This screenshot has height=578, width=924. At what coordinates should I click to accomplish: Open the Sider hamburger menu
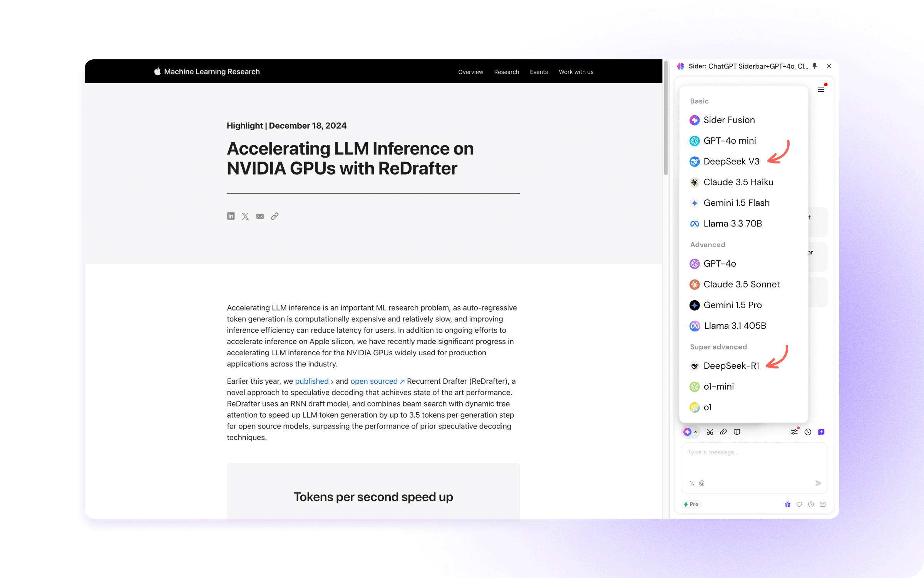coord(821,89)
